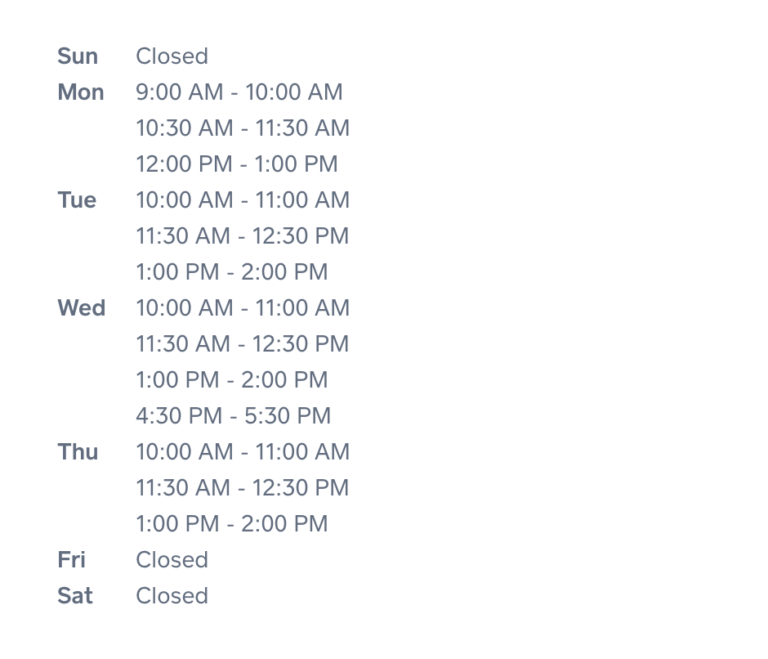Select the Closed status for Friday
768x659 pixels.
172,560
